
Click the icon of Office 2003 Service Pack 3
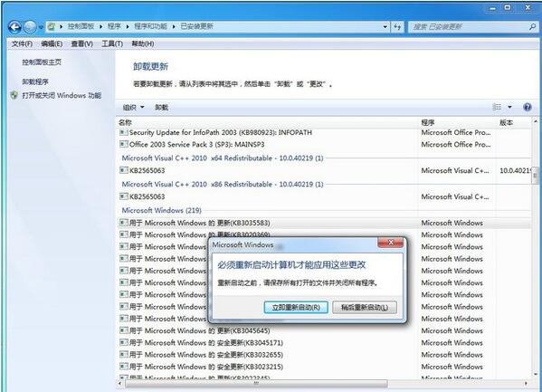[124, 144]
